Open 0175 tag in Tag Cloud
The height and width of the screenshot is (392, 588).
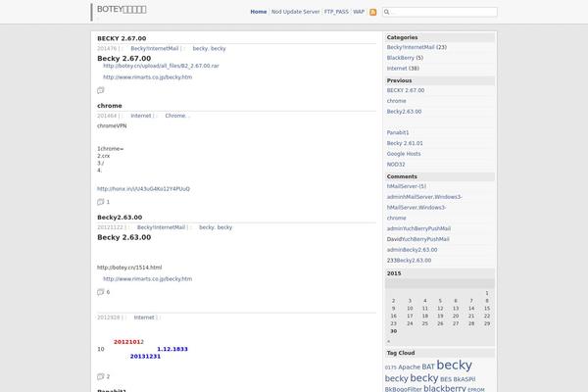point(390,367)
